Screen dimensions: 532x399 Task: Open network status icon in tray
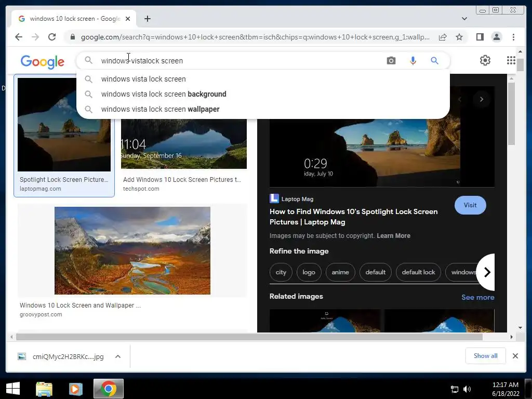coord(454,389)
